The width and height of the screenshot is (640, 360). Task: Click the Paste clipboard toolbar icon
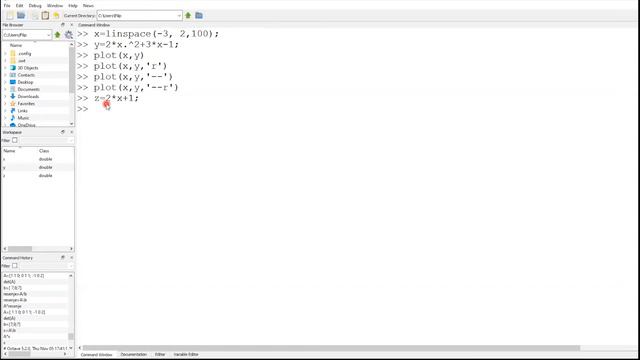(45, 16)
